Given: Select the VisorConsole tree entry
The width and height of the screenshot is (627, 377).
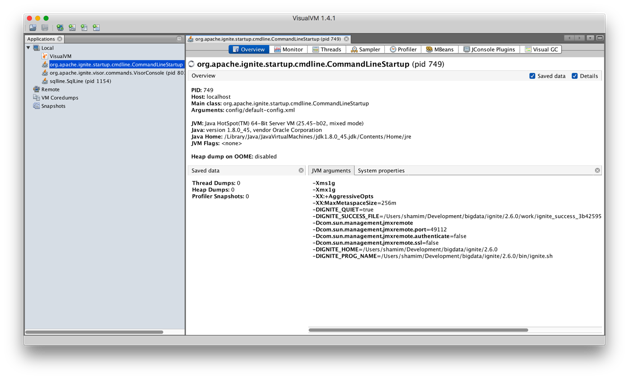Looking at the screenshot, I should [116, 73].
